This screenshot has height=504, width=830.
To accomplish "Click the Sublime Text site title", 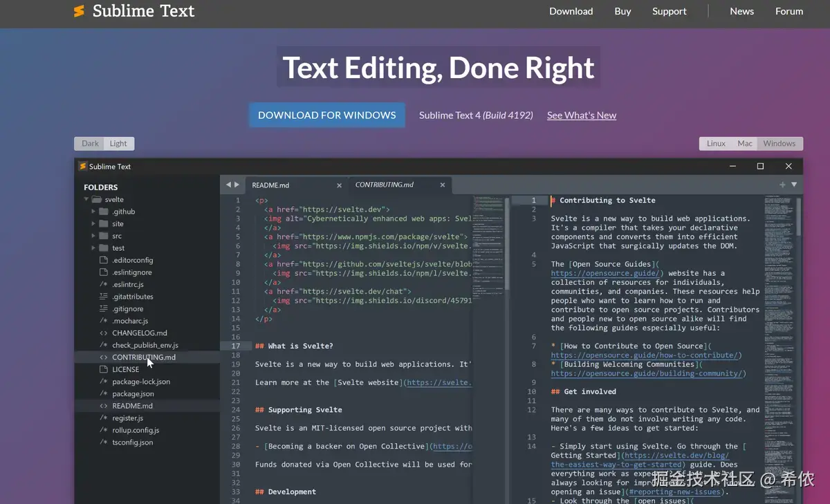I will point(143,11).
